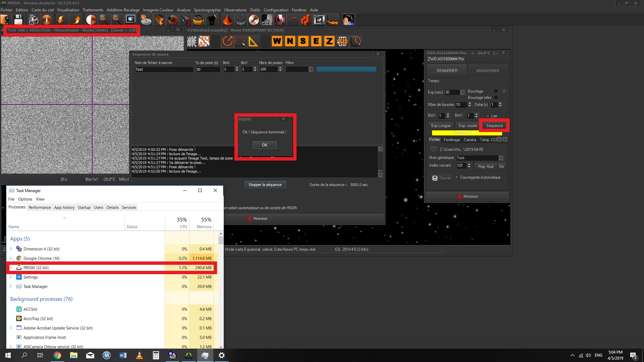Expand the PRISM (32 bit) process row
The height and width of the screenshot is (362, 644).
pyautogui.click(x=11, y=267)
